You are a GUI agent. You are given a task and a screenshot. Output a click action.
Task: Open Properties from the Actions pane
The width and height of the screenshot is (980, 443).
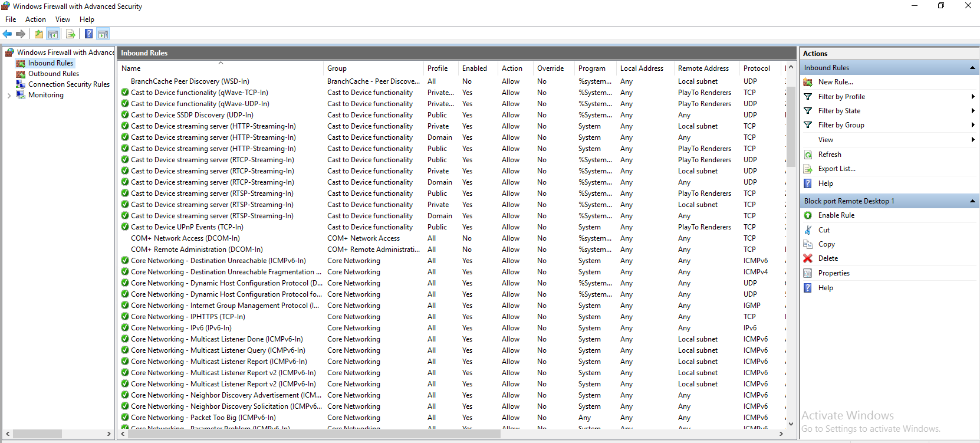pyautogui.click(x=834, y=273)
